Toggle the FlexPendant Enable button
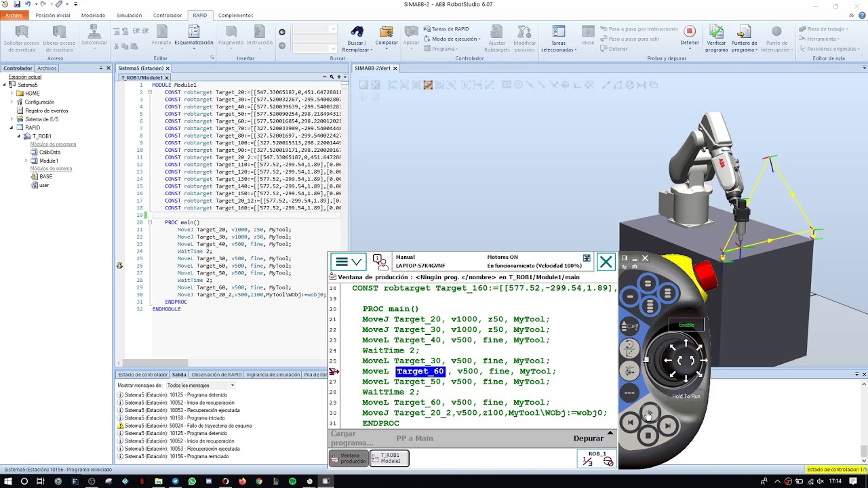868x488 pixels. [x=686, y=325]
